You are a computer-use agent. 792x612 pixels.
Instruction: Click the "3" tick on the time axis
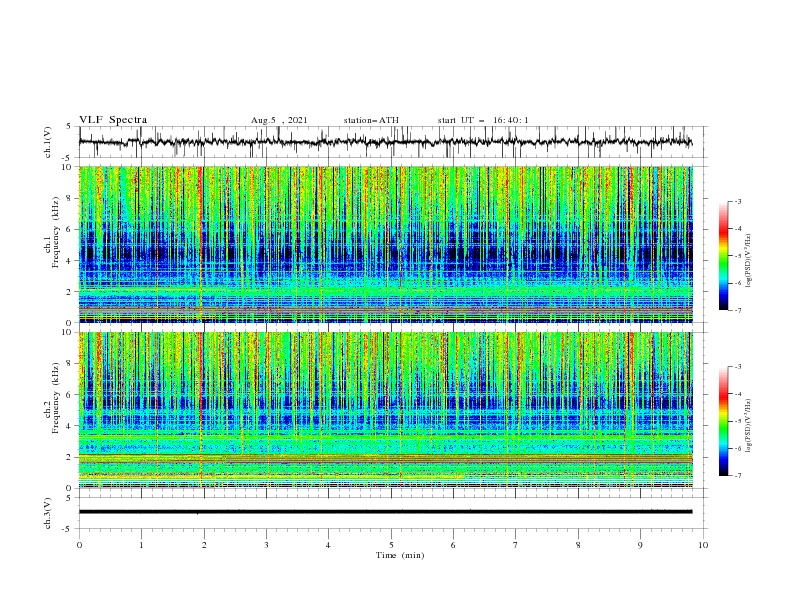click(266, 545)
